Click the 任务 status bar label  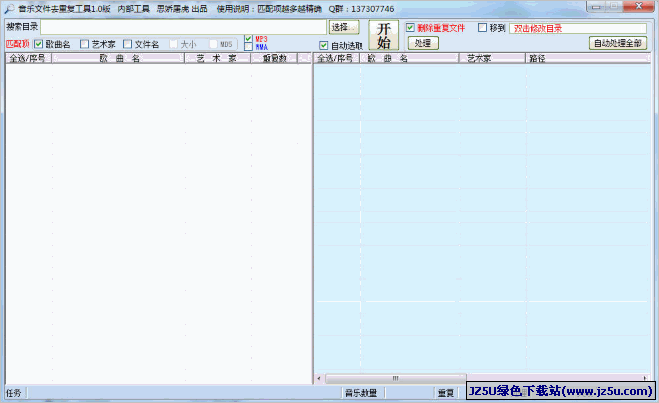click(x=13, y=393)
